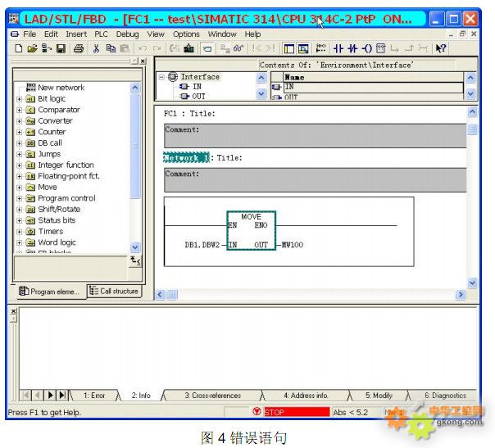Expand the Integer function folder
Viewport: 495px width, 448px height.
pyautogui.click(x=19, y=165)
